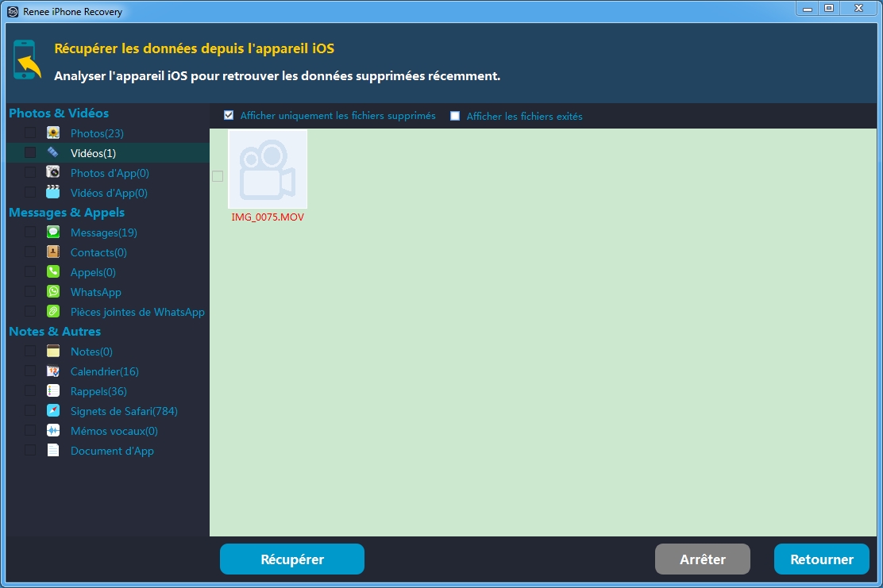883x588 pixels.
Task: Click the Vidéos d'App clapperboard icon
Action: [53, 193]
